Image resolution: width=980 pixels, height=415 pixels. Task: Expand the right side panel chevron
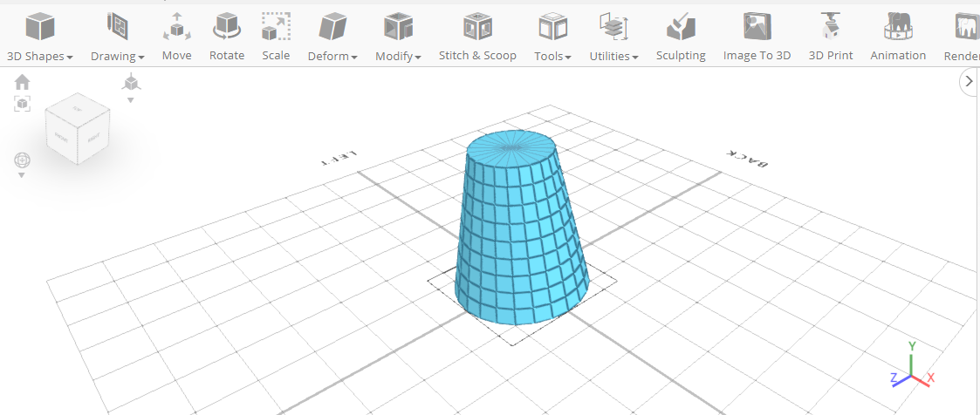970,82
